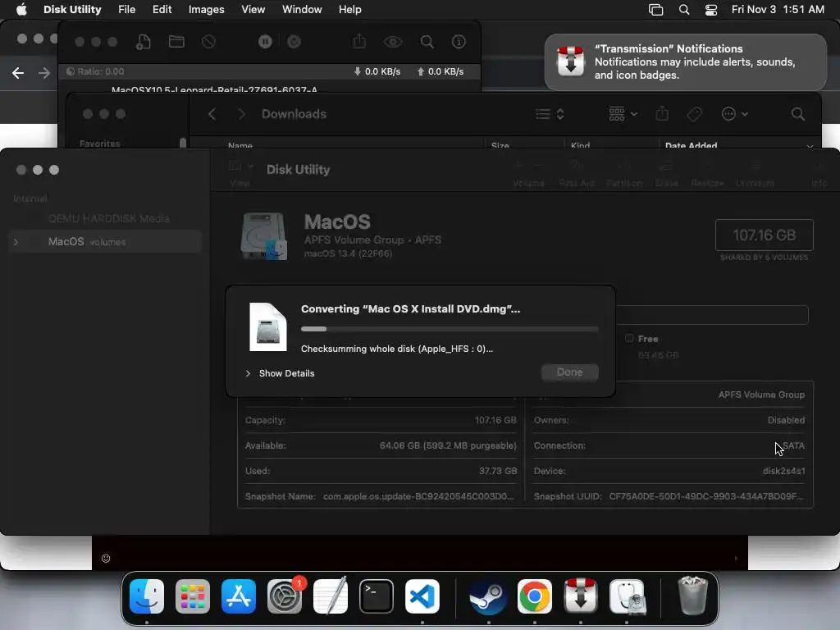Screen dimensions: 840x630
Task: Click Info in Disk Utility toolbar
Action: [x=819, y=174]
